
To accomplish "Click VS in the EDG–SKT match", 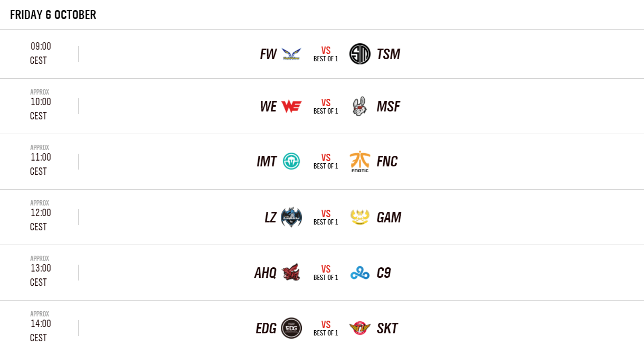I will click(x=326, y=324).
